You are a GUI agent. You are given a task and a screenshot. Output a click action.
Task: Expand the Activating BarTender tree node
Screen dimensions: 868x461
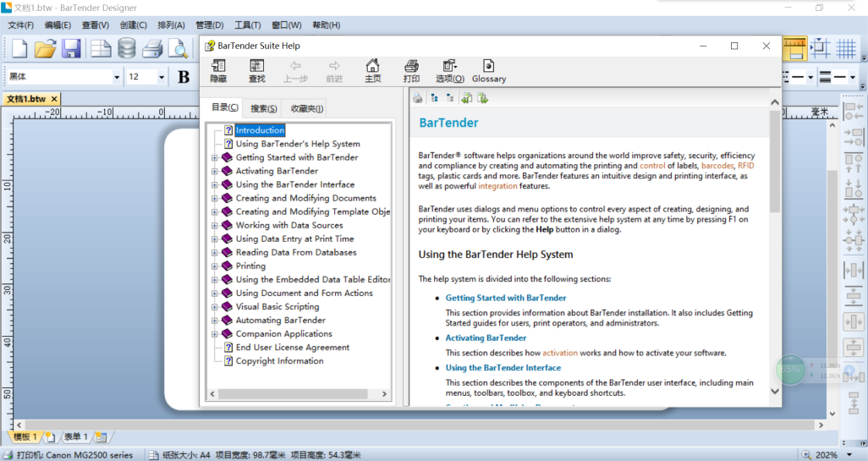coord(215,171)
